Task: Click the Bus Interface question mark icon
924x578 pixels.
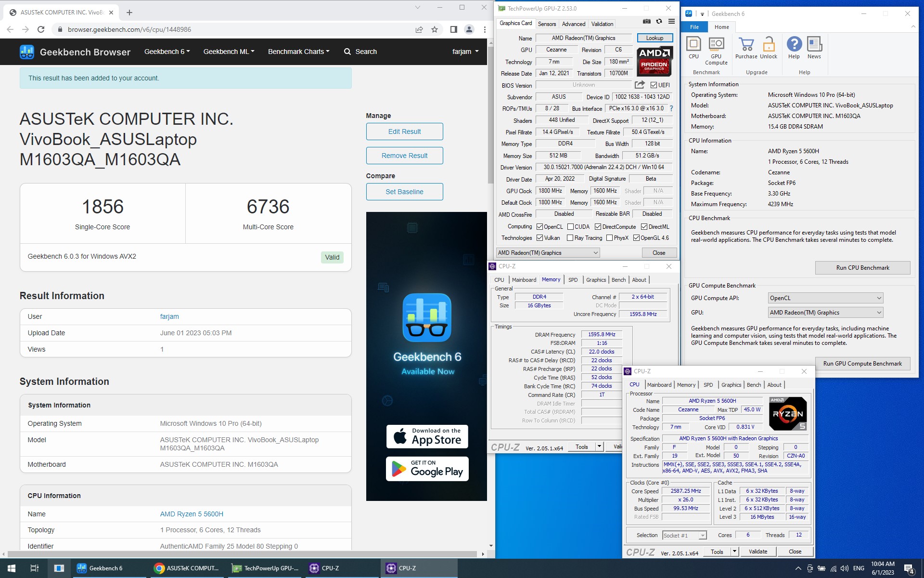Action: tap(671, 108)
